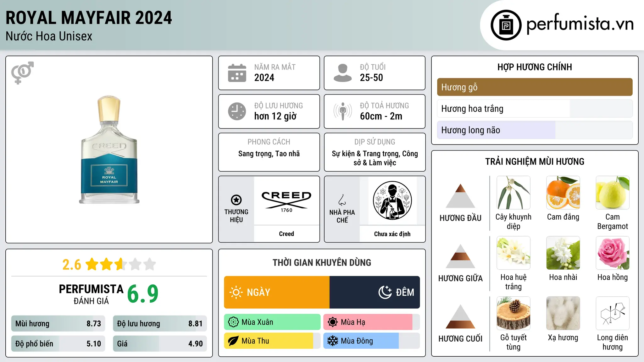Image resolution: width=644 pixels, height=362 pixels.
Task: Click the Mùa Đông season bar
Action: point(371,341)
